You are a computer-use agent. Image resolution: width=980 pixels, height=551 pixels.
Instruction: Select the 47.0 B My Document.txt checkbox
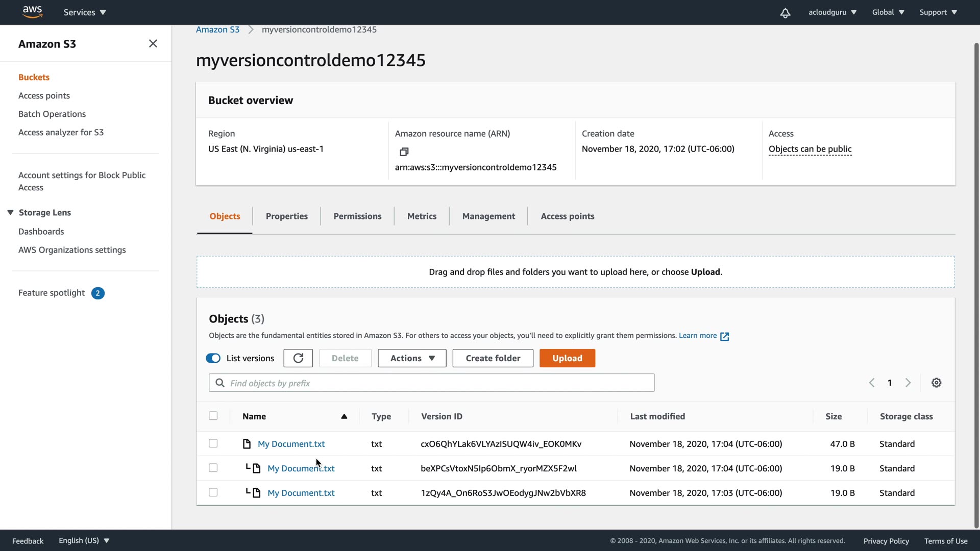pos(213,443)
